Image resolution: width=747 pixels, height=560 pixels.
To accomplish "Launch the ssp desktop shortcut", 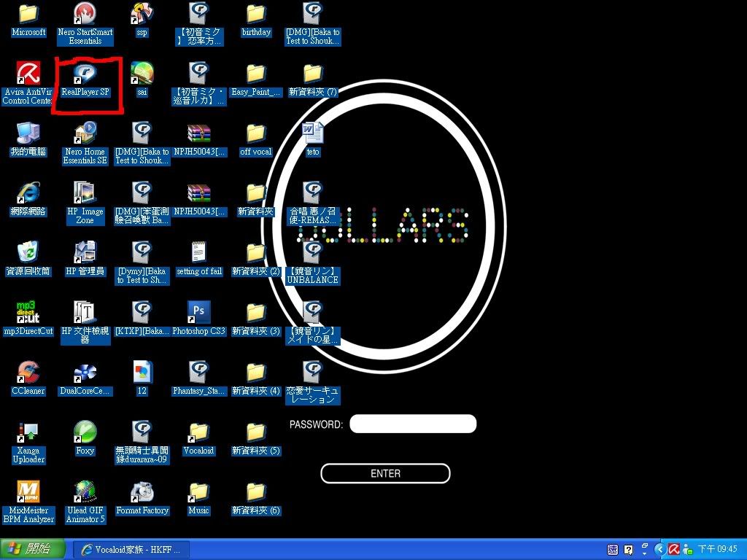I will [x=142, y=19].
